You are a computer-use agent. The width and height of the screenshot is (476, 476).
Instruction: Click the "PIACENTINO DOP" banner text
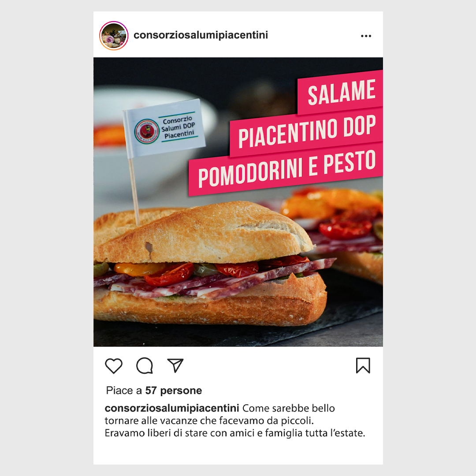click(x=307, y=132)
